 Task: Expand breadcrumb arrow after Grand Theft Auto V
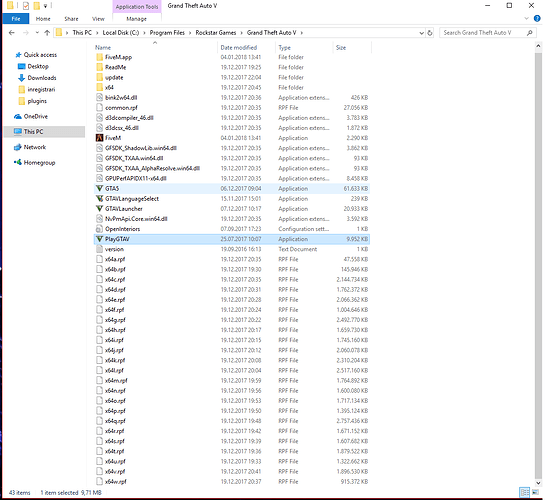(x=302, y=33)
